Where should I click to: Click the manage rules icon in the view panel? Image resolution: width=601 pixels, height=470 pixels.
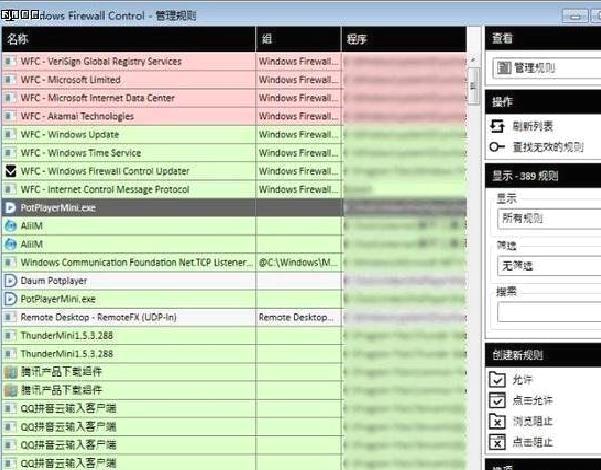click(x=504, y=68)
